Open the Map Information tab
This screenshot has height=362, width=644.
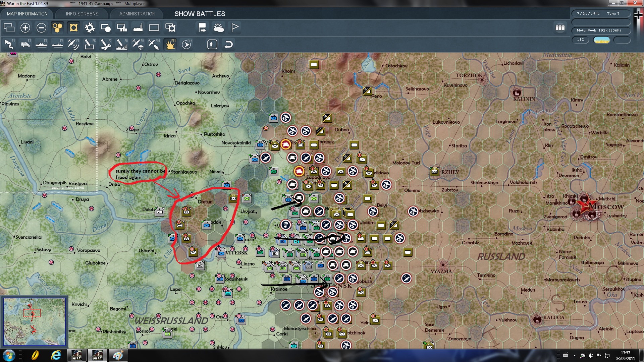point(27,14)
